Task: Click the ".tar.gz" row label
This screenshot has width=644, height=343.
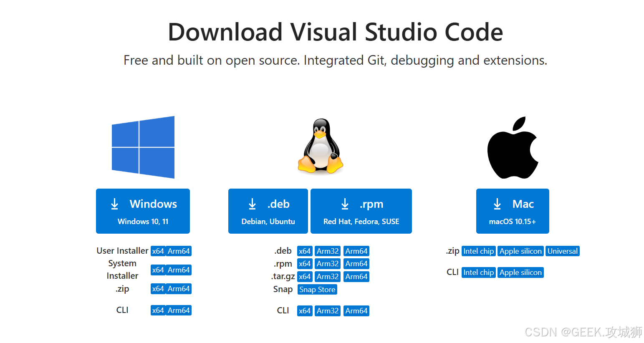Action: [283, 277]
